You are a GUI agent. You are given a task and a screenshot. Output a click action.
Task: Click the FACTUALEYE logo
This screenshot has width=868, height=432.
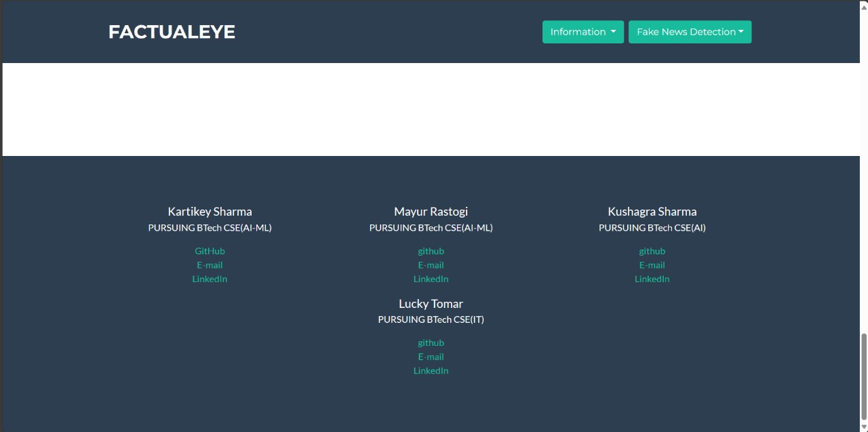pyautogui.click(x=172, y=32)
